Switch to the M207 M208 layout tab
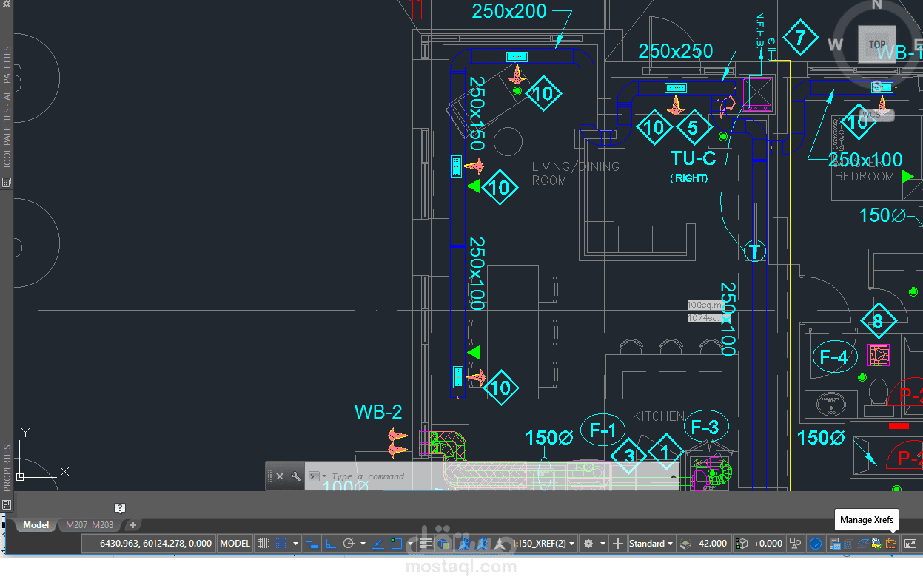The width and height of the screenshot is (923, 588). point(90,525)
